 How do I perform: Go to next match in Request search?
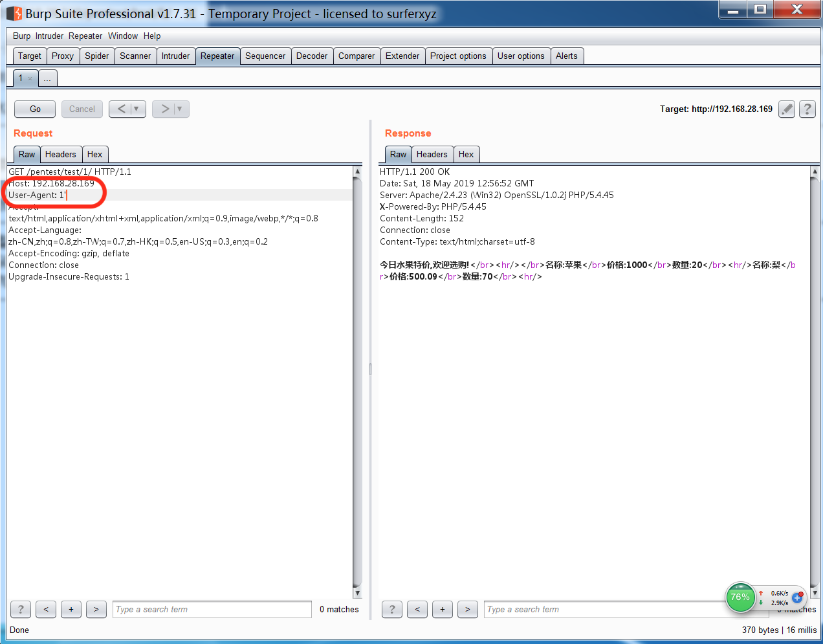(96, 609)
